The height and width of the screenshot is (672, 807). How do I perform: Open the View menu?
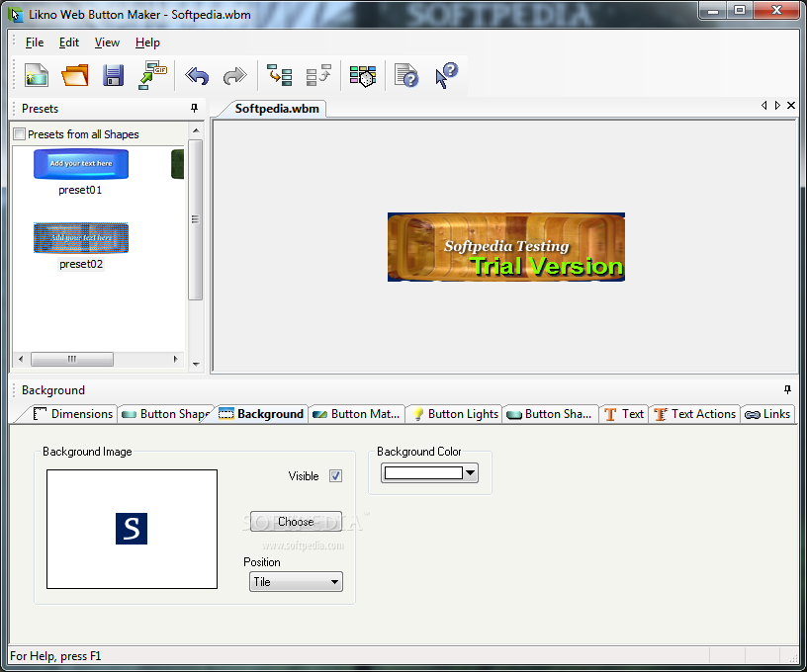pos(107,42)
